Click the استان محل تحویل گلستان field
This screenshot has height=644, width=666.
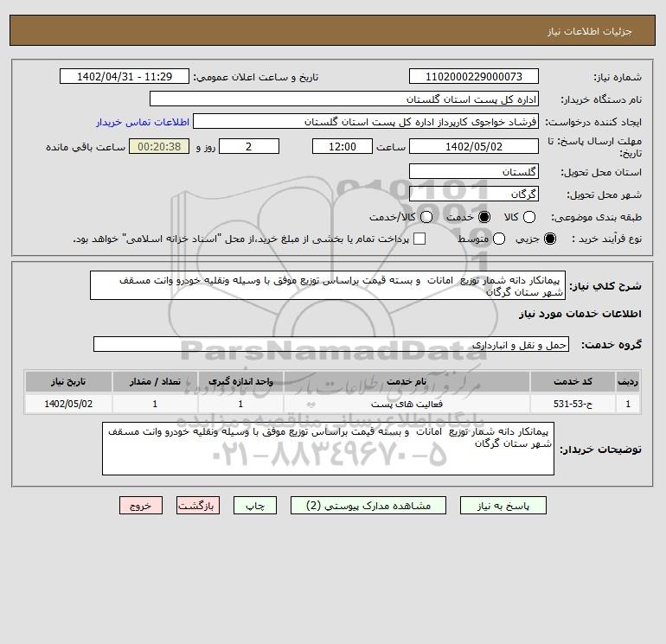point(474,171)
